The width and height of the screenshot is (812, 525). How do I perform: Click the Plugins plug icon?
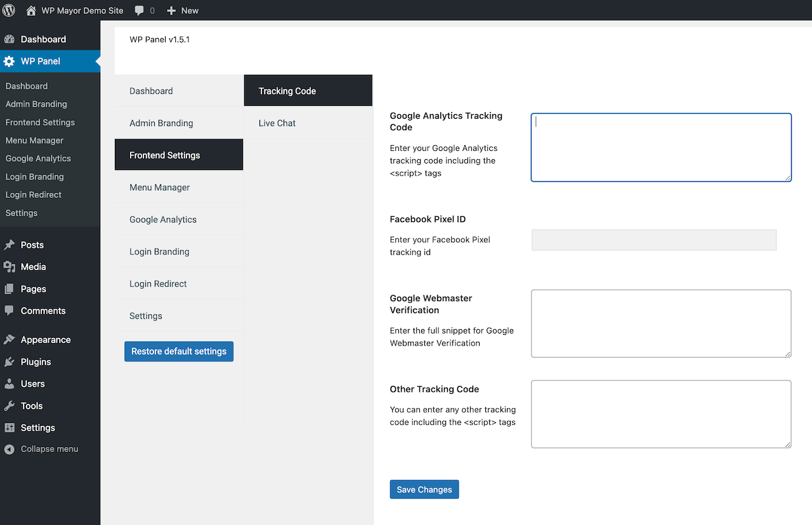point(9,362)
